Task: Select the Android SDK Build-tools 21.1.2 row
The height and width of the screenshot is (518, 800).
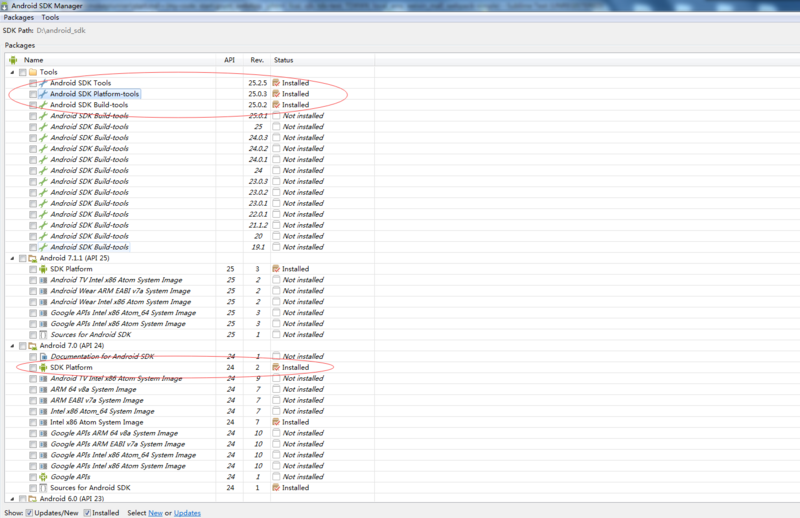Action: pos(190,225)
